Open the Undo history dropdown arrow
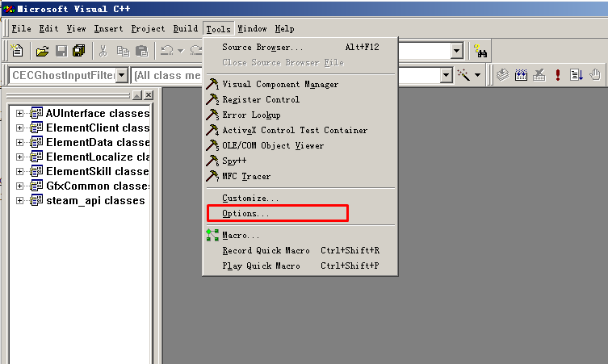This screenshot has height=364, width=608. 180,51
